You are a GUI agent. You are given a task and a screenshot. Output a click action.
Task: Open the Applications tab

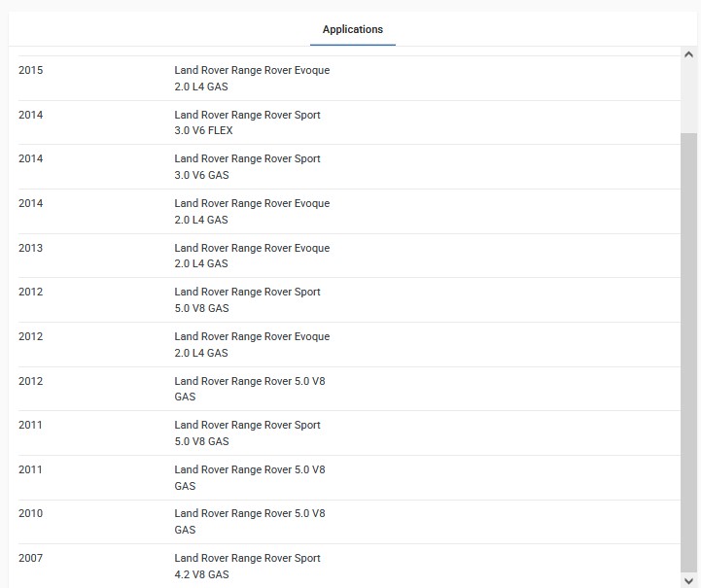353,29
